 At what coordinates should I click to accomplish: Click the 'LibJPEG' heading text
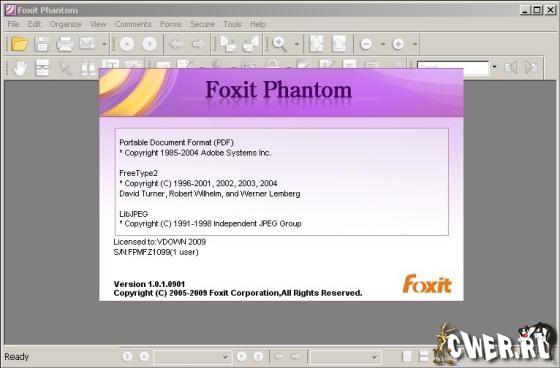pos(134,214)
